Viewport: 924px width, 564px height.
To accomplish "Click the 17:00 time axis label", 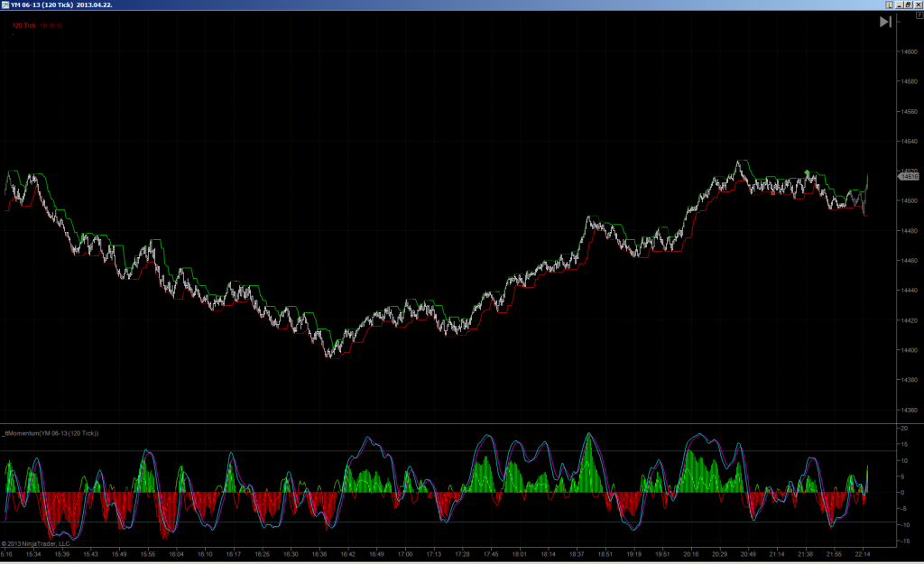I will pyautogui.click(x=405, y=554).
